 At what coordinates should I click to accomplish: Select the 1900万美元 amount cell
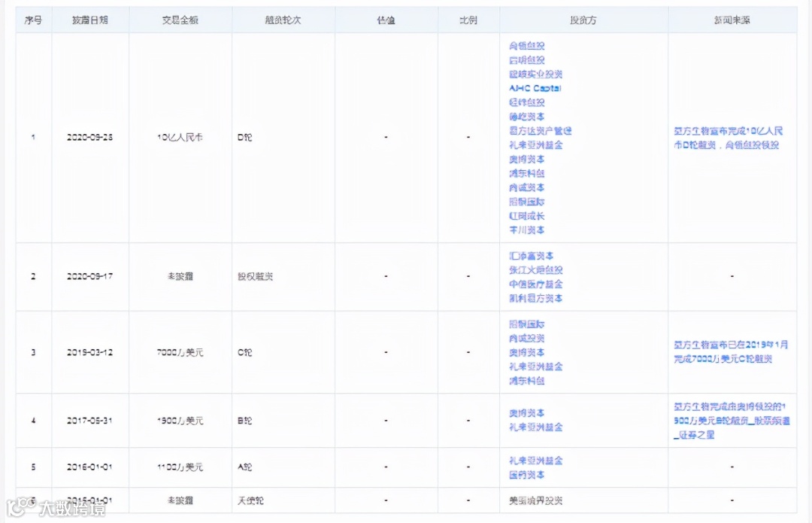(x=180, y=421)
